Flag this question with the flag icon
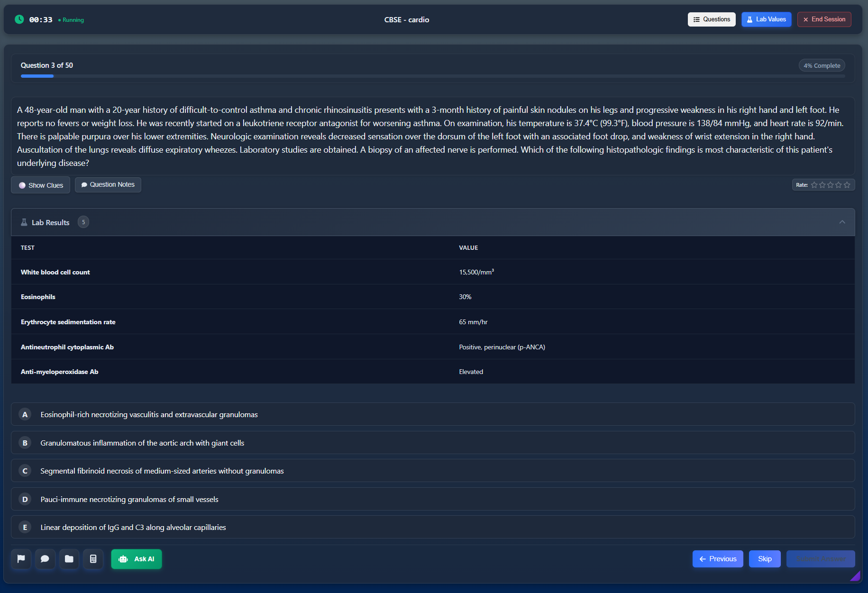This screenshot has height=593, width=868. (x=21, y=559)
